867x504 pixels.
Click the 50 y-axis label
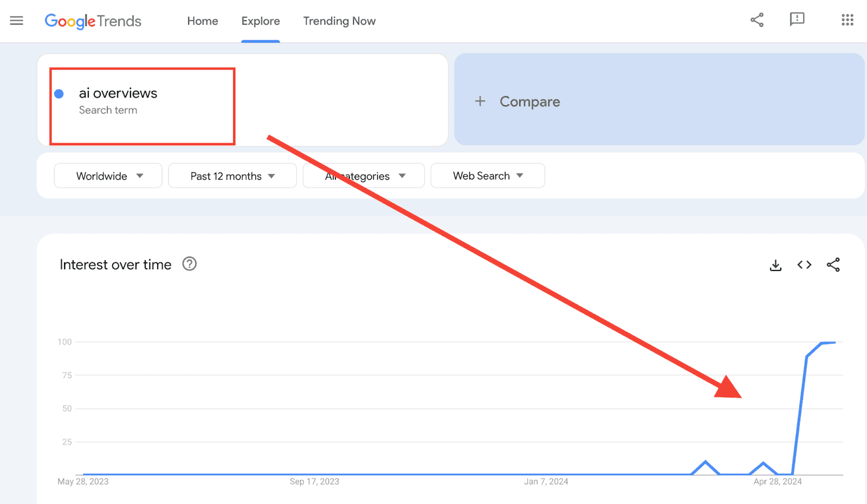click(x=67, y=409)
